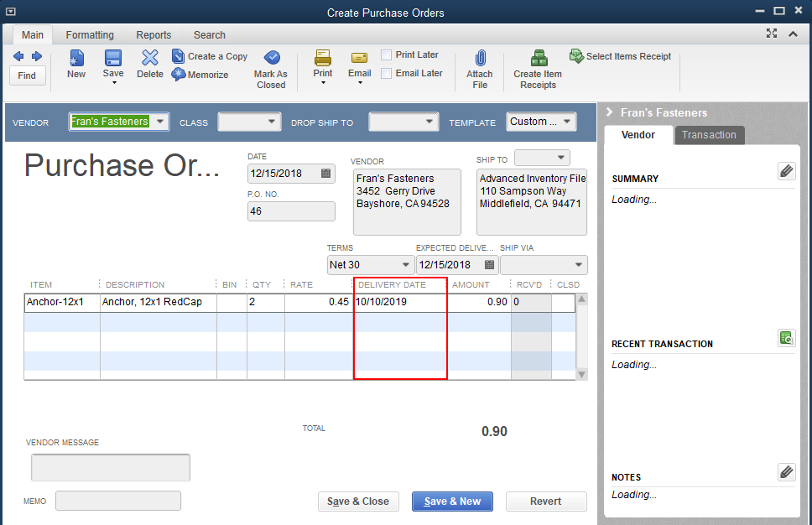
Task: Edit the vendor Summary with pencil icon
Action: coord(786,171)
